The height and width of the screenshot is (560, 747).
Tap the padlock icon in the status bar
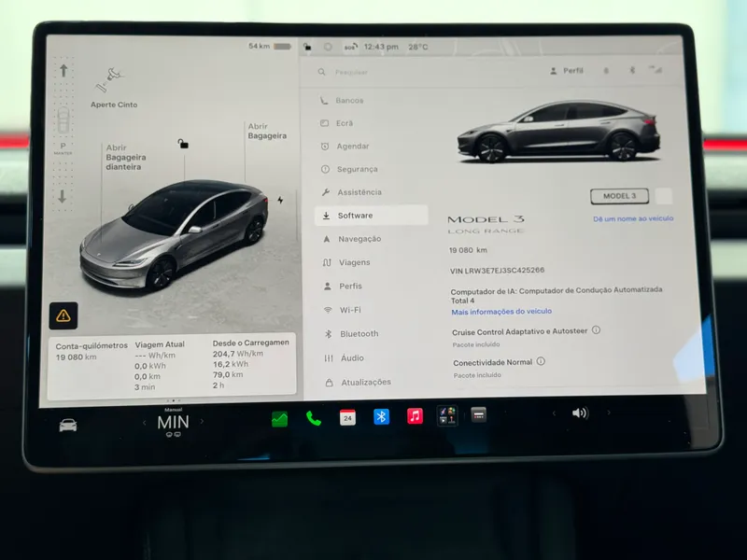(x=307, y=47)
